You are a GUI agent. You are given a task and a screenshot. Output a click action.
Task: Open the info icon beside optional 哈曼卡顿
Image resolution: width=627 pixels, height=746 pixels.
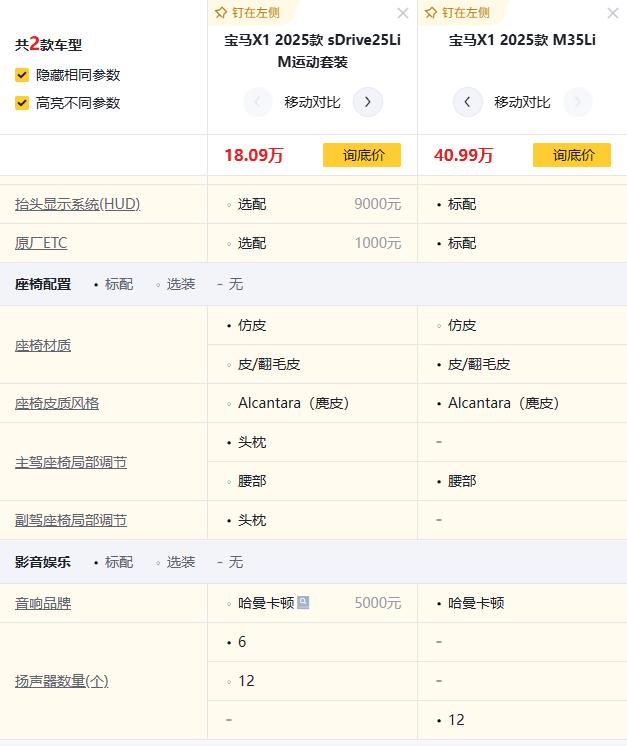(x=303, y=603)
